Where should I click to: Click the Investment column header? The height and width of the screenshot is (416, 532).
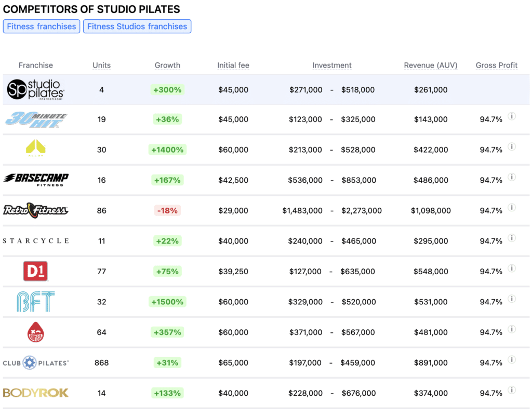332,65
